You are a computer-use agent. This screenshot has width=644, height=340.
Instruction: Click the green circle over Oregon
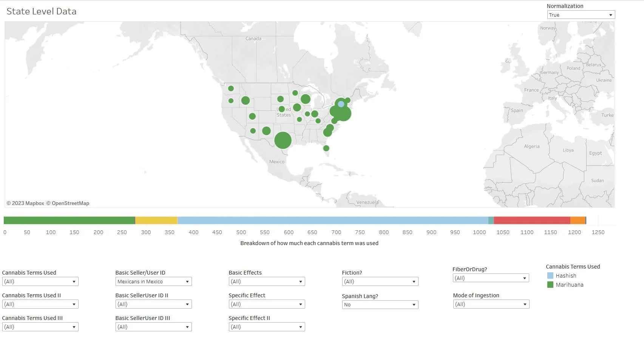coord(231,101)
